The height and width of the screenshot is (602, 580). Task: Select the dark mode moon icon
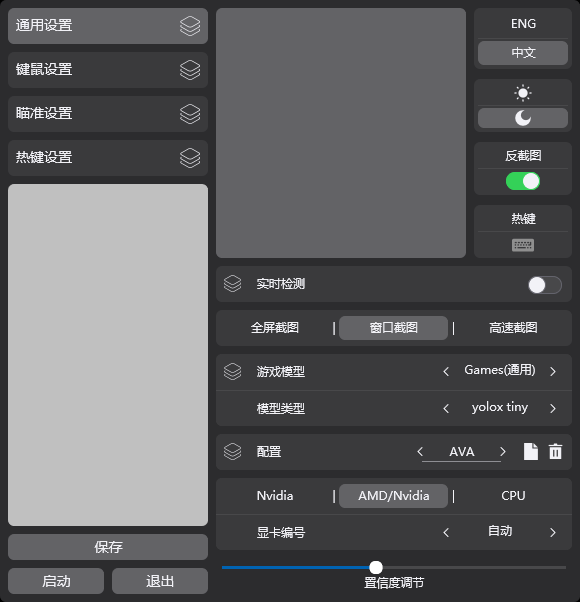point(523,118)
